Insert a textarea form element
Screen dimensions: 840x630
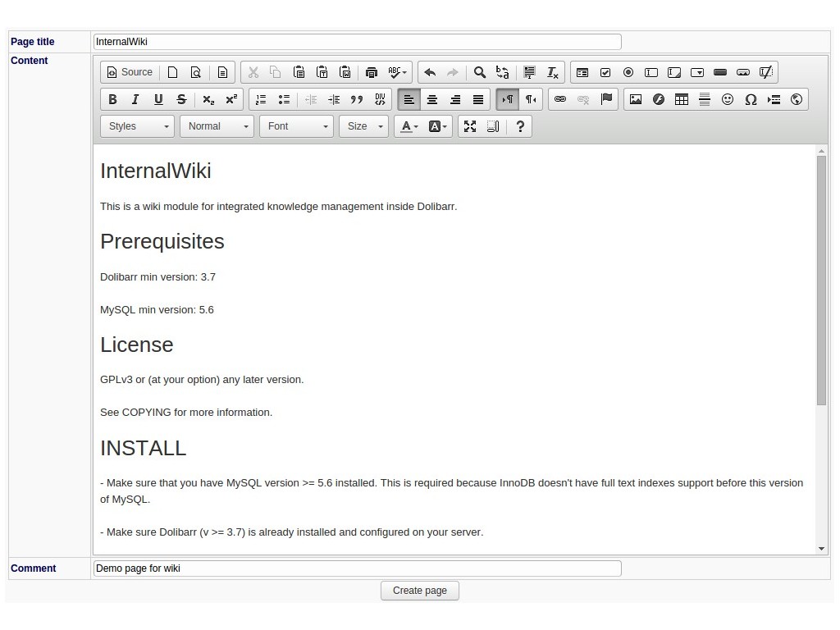pos(674,72)
